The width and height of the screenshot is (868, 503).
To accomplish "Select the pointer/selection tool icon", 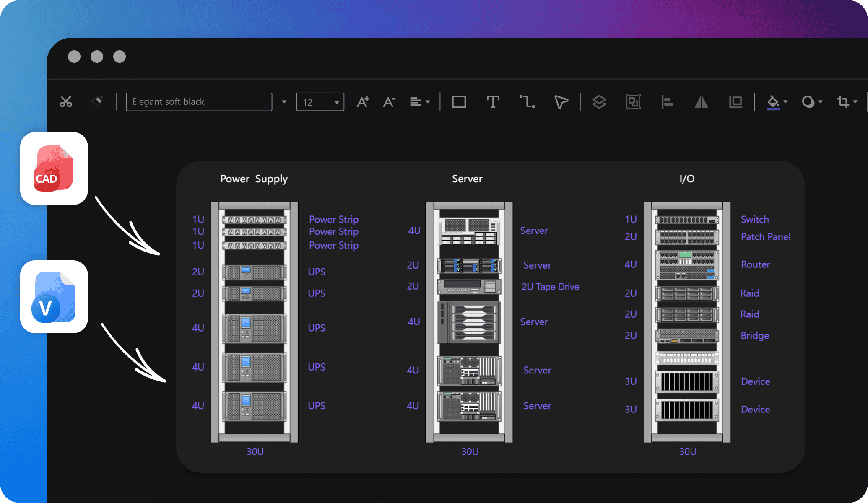I will point(561,101).
